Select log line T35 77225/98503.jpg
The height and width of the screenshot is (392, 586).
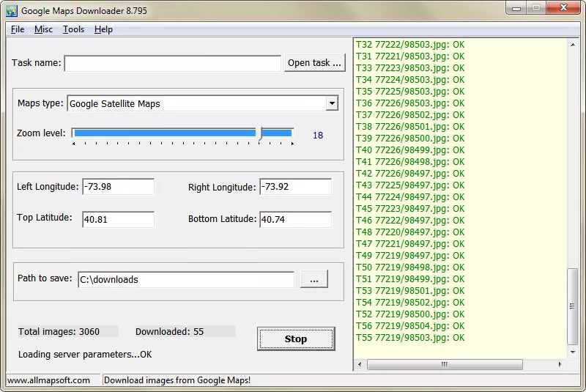pyautogui.click(x=410, y=91)
